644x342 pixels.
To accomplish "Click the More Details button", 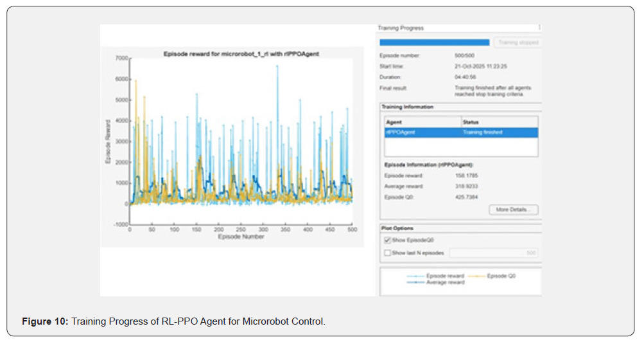I will pyautogui.click(x=514, y=210).
